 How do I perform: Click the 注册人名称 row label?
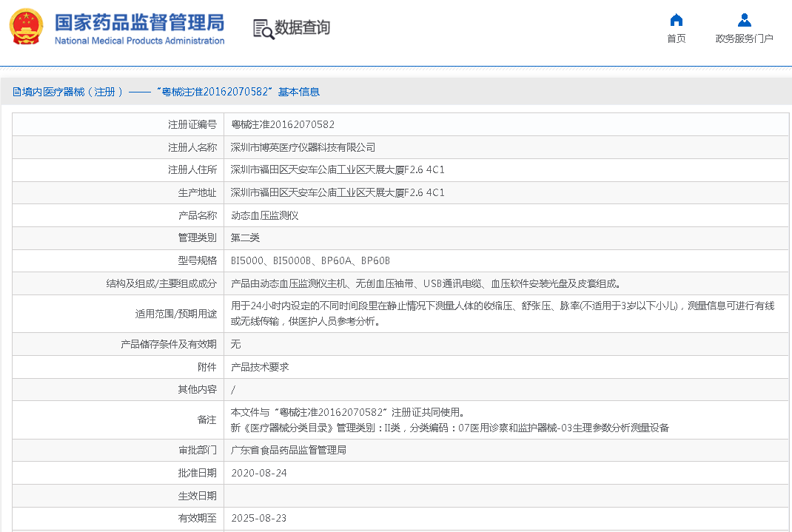192,147
